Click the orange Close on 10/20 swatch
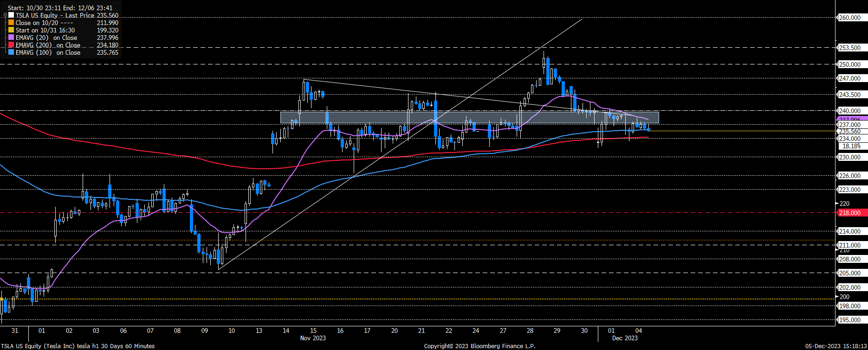The height and width of the screenshot is (350, 868). (11, 23)
